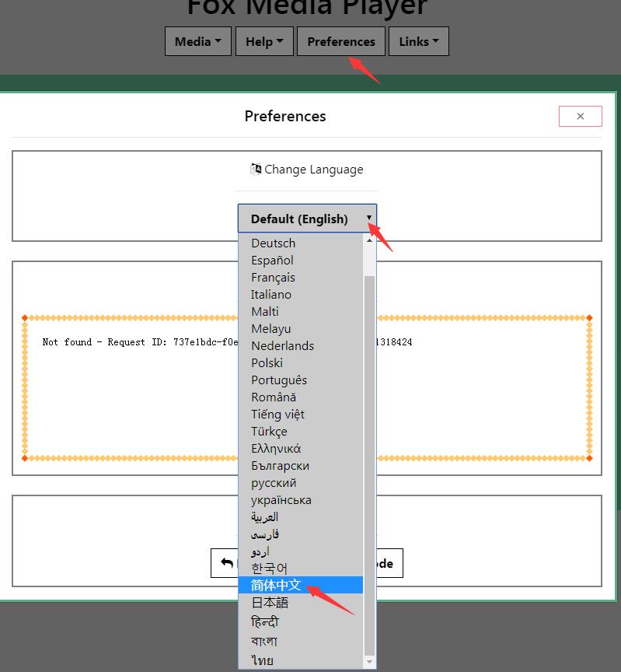This screenshot has height=672, width=621.
Task: Pick Ελληνικά in the language dropdown
Action: point(300,449)
